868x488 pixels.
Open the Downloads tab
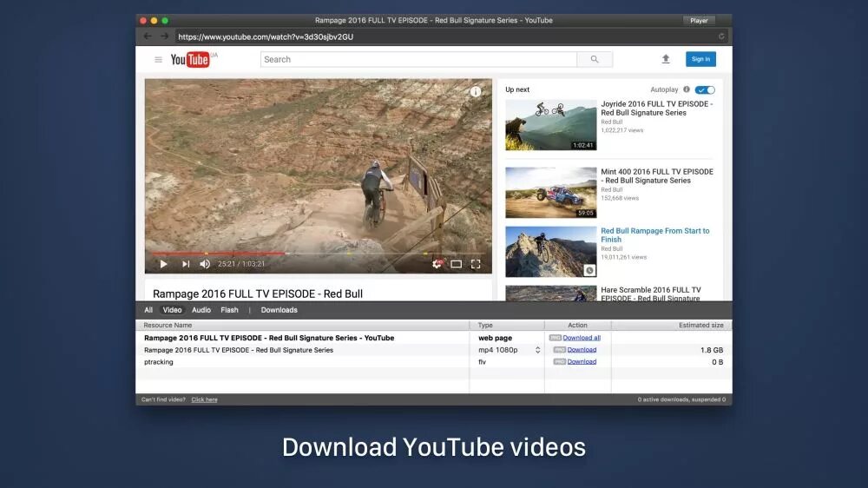pyautogui.click(x=279, y=310)
